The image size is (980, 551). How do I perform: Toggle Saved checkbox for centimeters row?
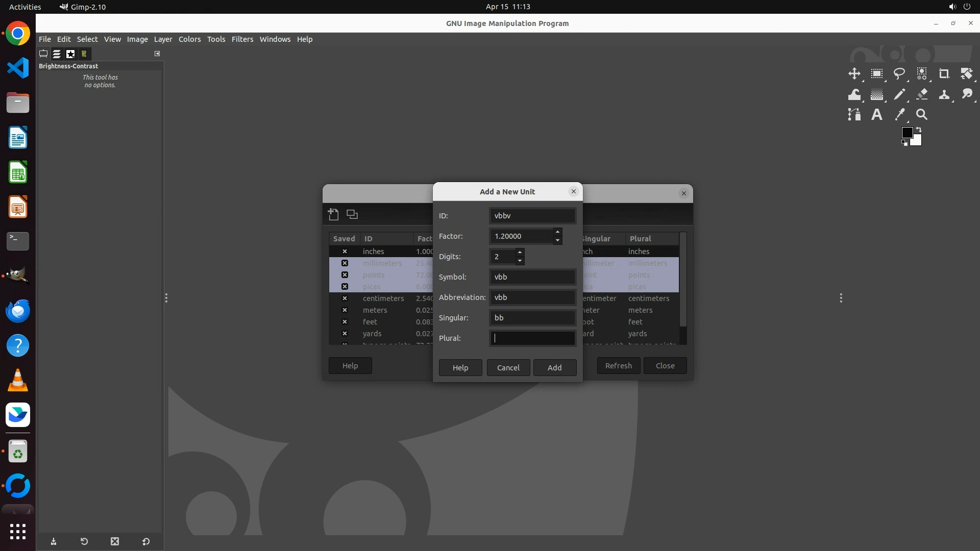pyautogui.click(x=345, y=298)
